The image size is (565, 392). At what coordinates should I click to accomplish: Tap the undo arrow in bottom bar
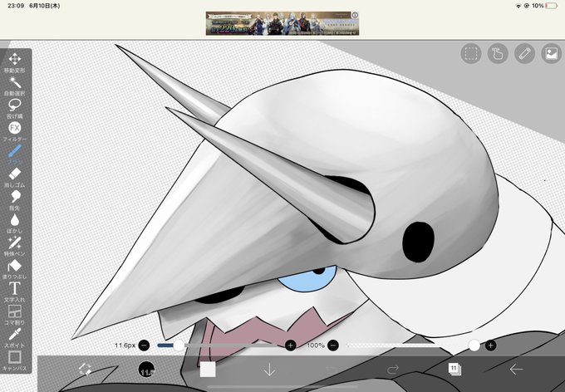coord(332,370)
